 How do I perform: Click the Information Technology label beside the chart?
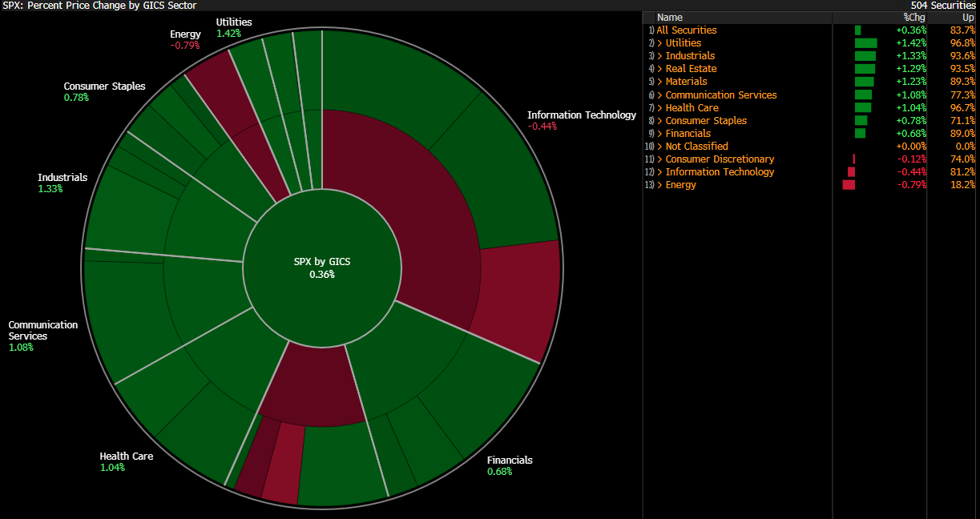point(581,115)
